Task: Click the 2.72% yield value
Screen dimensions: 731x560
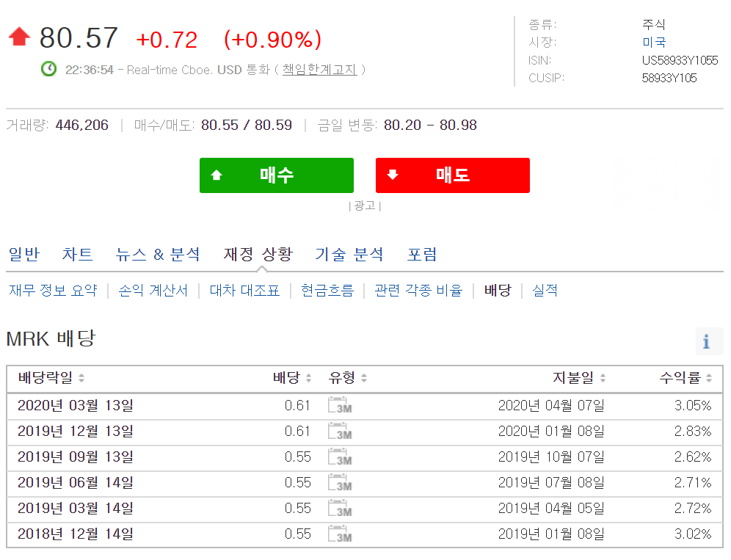Action: point(693,508)
